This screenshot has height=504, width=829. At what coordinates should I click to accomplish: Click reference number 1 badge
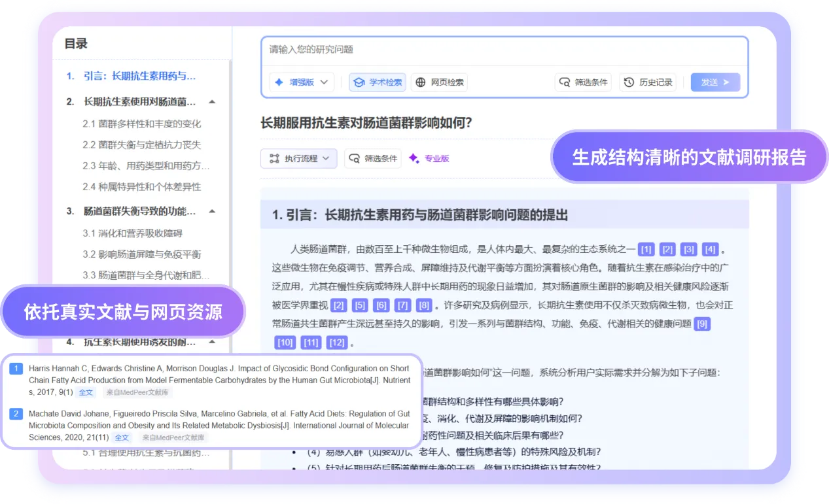click(16, 369)
